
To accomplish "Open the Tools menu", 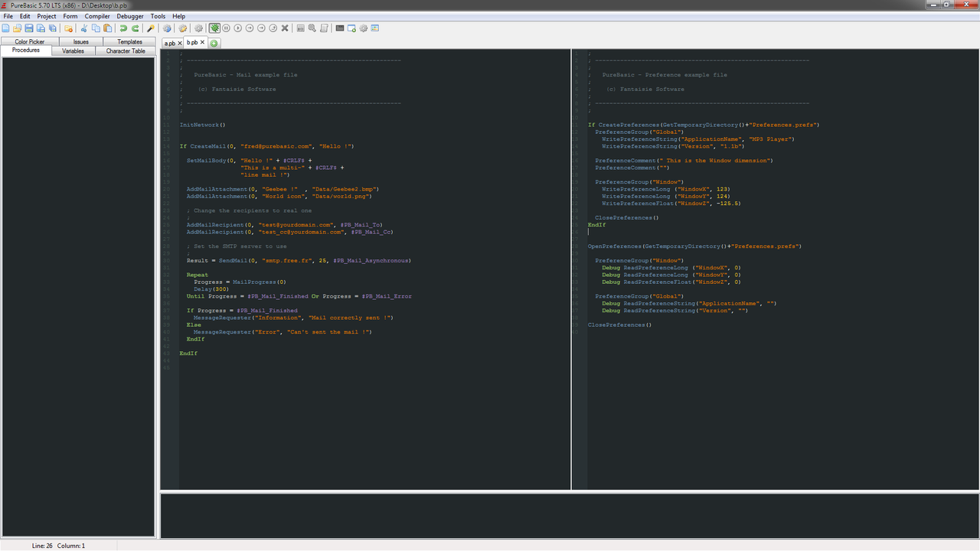I will [158, 16].
